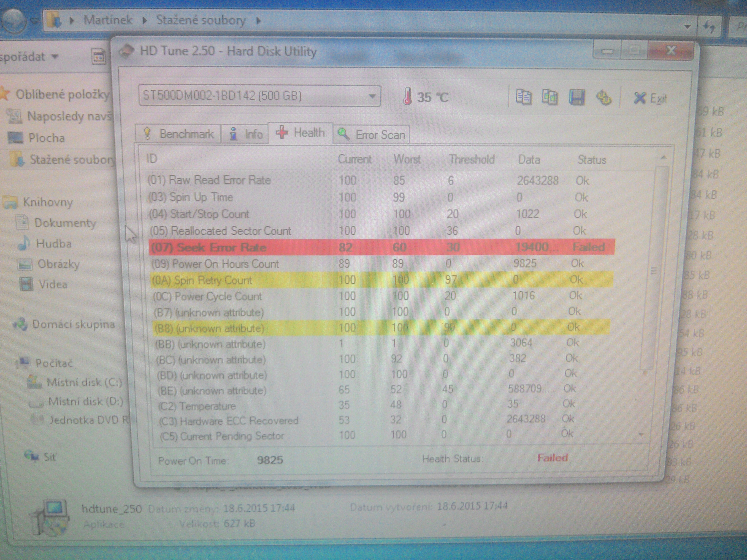The image size is (747, 560).
Task: Select the (BE) unknown attribute row
Action: 382,390
